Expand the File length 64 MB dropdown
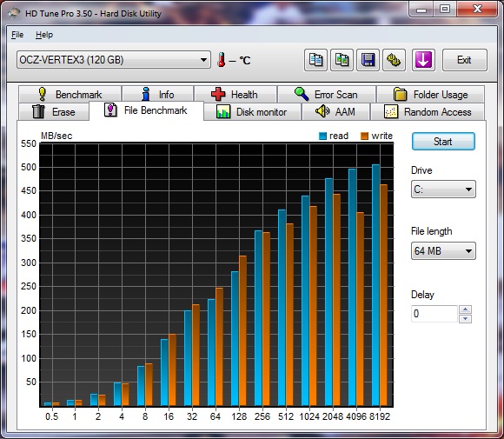 click(443, 251)
